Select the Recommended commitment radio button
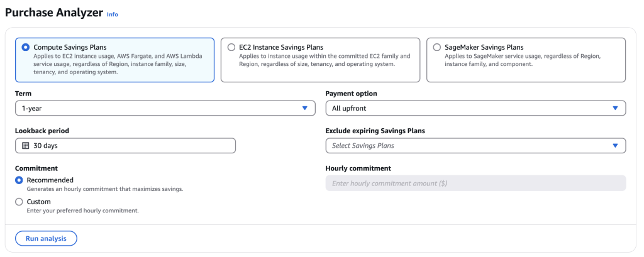Screen dimensions: 644x257 click(19, 180)
